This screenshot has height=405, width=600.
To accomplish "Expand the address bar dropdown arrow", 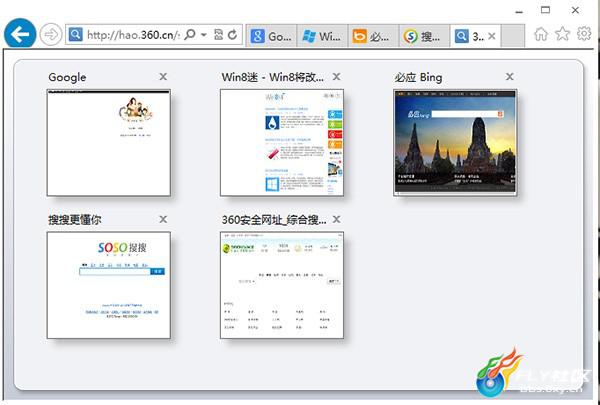I will click(204, 35).
